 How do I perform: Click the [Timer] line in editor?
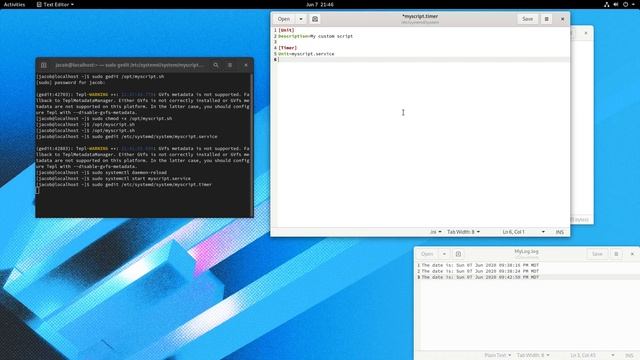coord(287,48)
